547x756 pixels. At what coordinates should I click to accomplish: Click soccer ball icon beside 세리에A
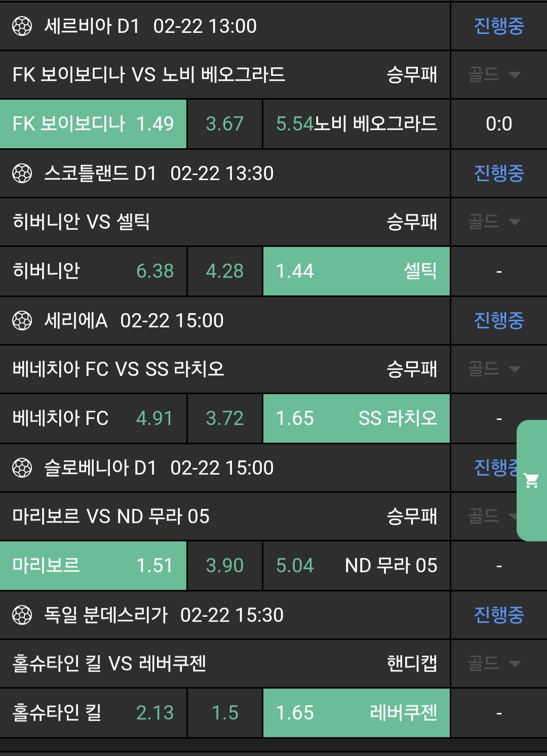tap(22, 321)
